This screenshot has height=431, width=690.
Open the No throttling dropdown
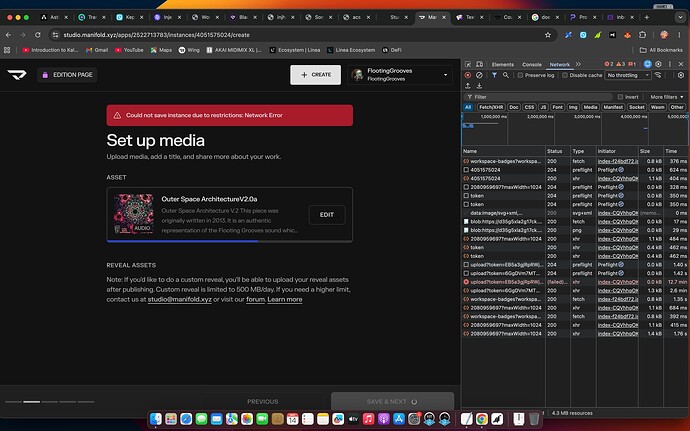[x=628, y=75]
